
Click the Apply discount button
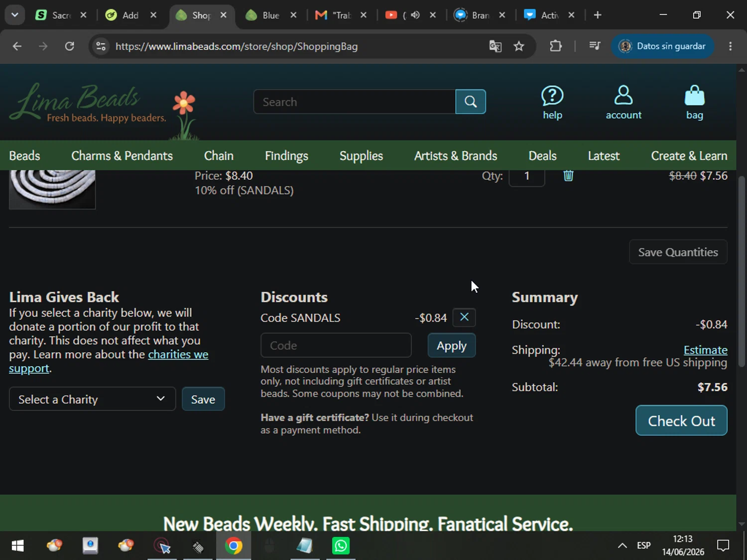[x=452, y=345]
